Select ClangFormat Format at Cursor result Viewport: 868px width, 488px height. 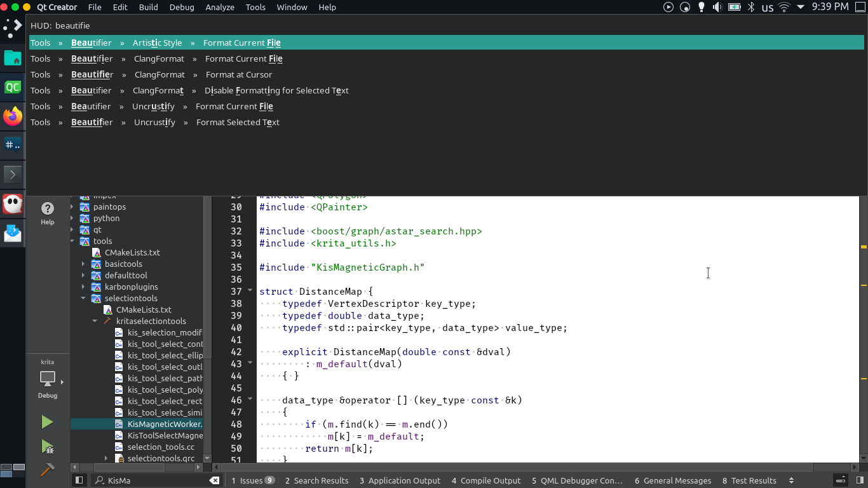(447, 74)
